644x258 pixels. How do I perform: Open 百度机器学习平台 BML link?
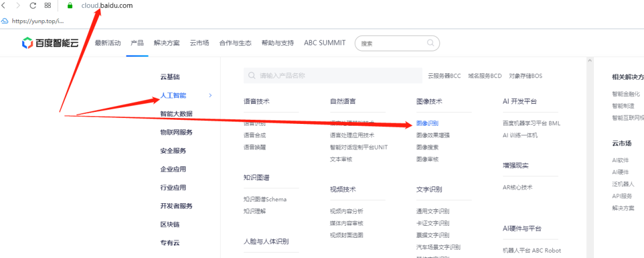[x=531, y=123]
